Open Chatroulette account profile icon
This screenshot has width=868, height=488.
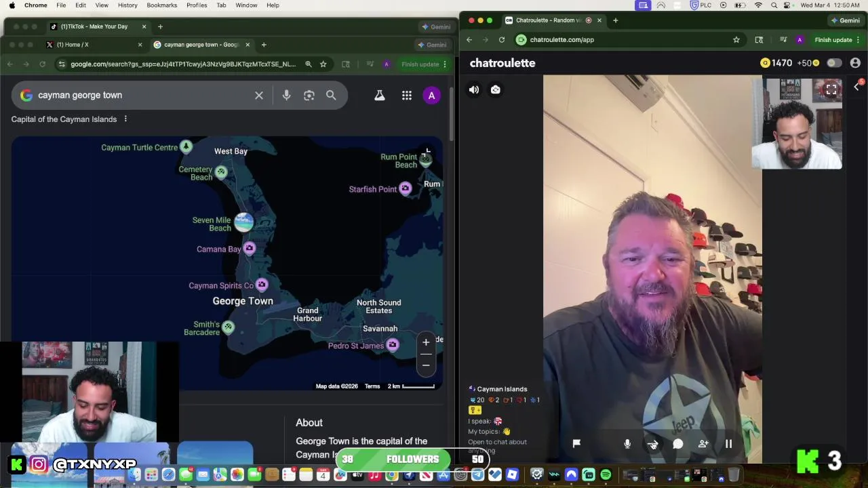click(x=855, y=63)
